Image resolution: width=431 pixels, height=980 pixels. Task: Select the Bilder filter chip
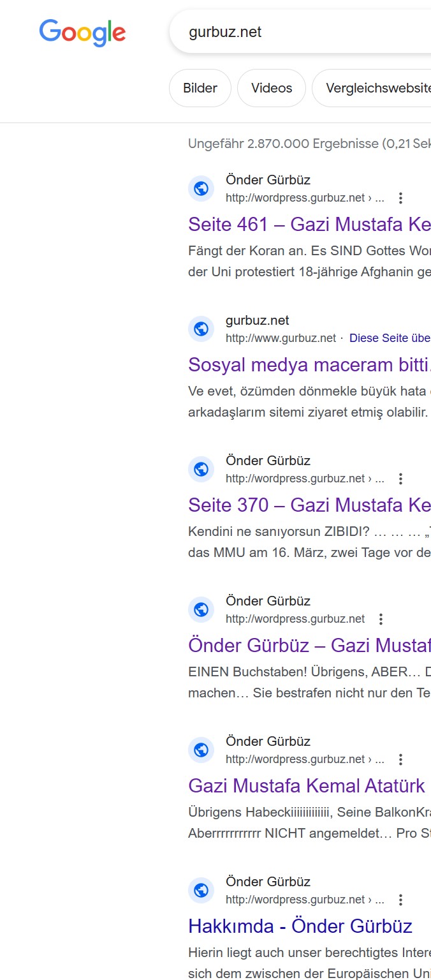pyautogui.click(x=200, y=88)
